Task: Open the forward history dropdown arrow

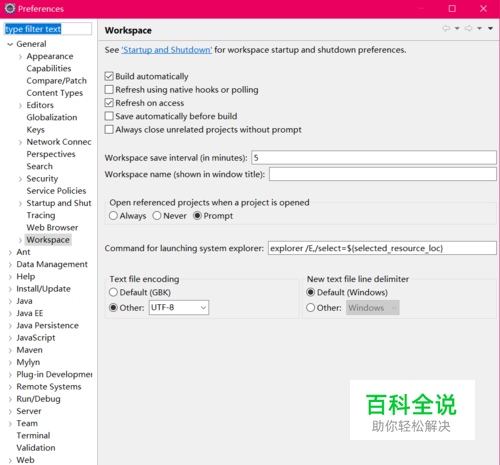Action: coord(479,28)
